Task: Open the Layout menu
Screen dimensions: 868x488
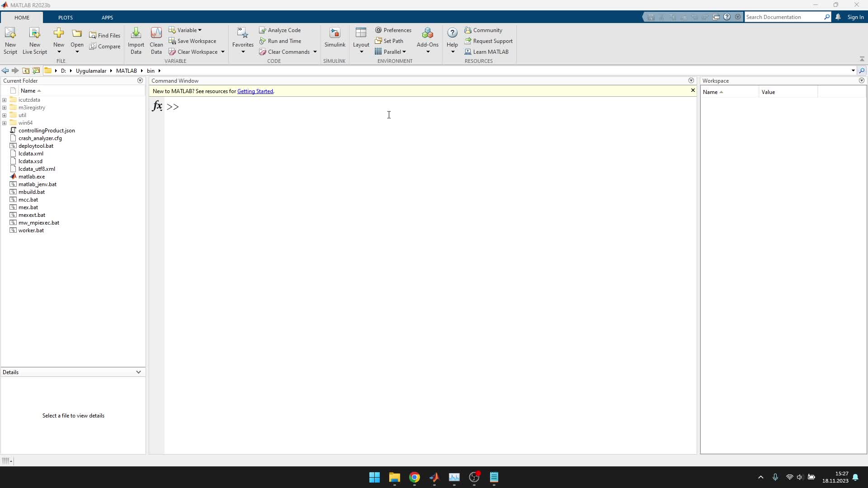Action: (x=361, y=40)
